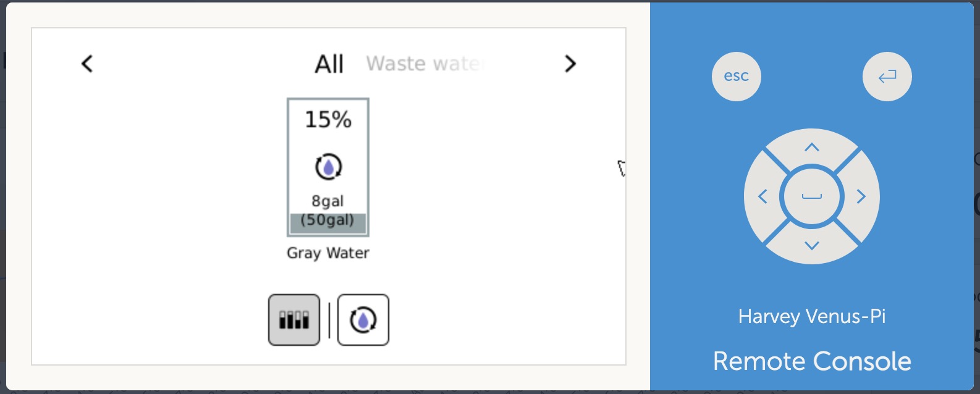Tap the down arrow on the directional pad
This screenshot has height=394, width=980.
click(x=811, y=245)
